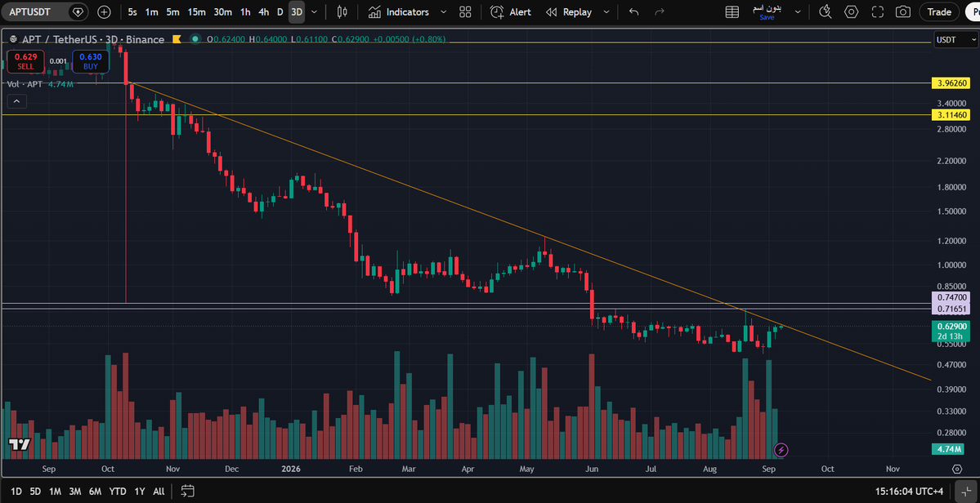Screen dimensions: 980x503
Task: Click the purple lightning bolt icon
Action: [x=781, y=449]
